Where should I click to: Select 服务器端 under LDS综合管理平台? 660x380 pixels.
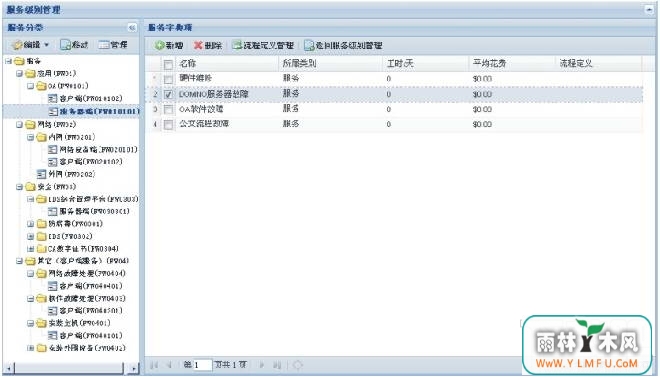point(94,211)
